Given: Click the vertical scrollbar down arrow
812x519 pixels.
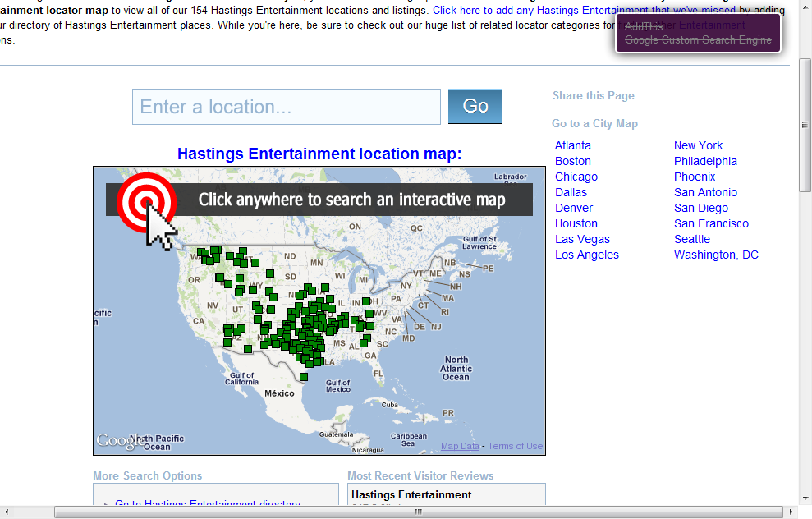Looking at the screenshot, I should tap(805, 498).
